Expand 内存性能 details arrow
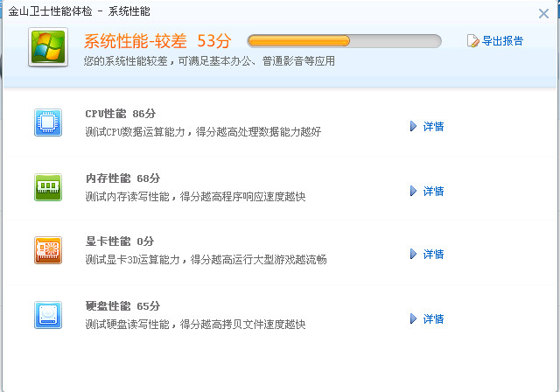This screenshot has width=560, height=392. pos(413,191)
